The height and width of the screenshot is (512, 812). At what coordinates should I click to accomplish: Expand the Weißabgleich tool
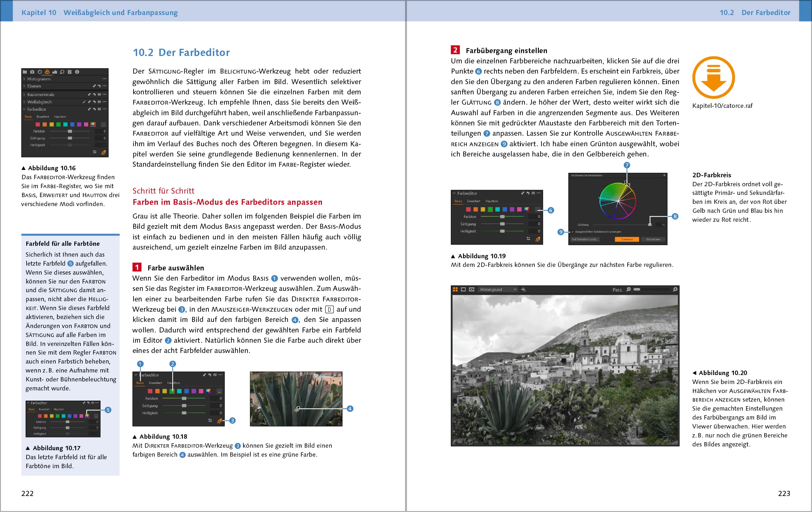click(24, 102)
